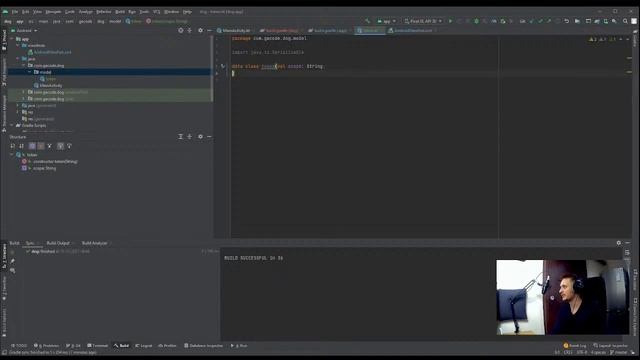Toggle the filter funnel in Structure toolbar
The height and width of the screenshot is (360, 640).
pyautogui.click(x=69, y=146)
